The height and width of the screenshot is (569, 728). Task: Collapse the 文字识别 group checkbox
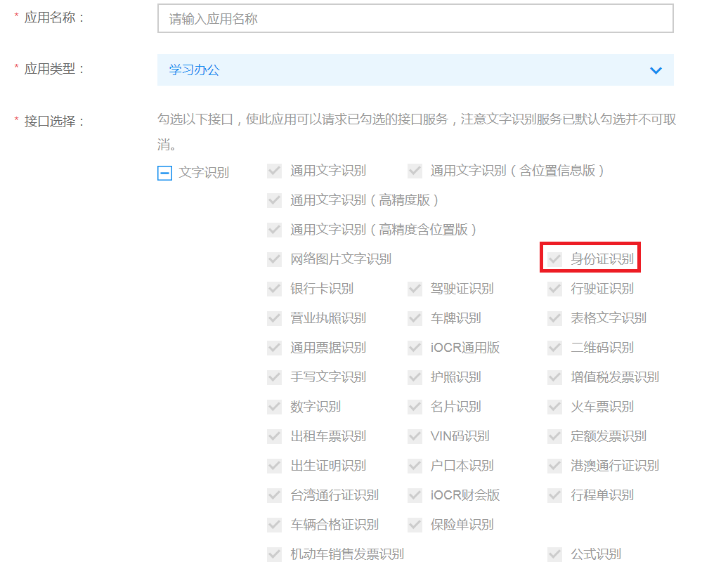(x=165, y=173)
